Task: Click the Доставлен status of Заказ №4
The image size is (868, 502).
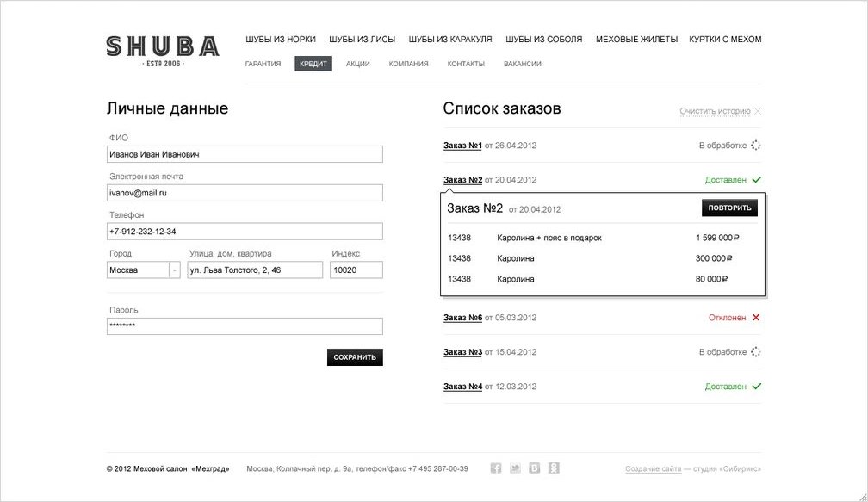Action: coord(726,387)
